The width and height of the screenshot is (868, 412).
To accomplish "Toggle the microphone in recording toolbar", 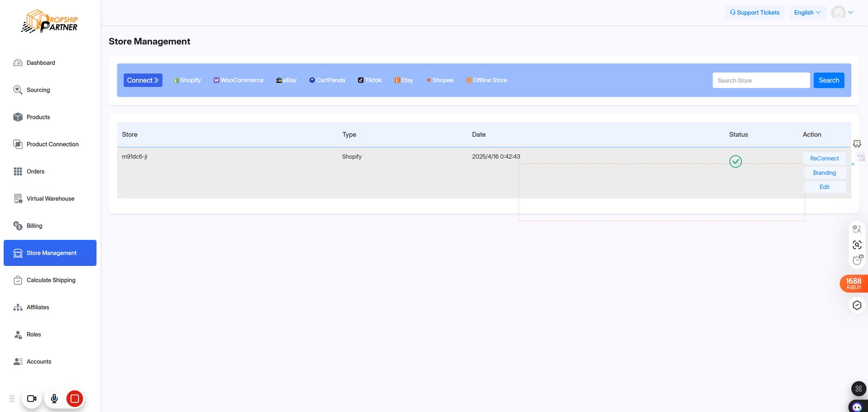I will point(54,398).
